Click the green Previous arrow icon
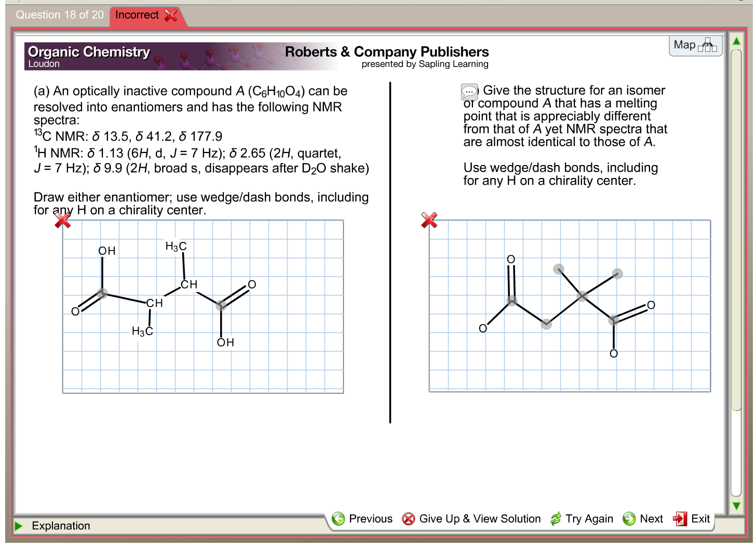Screen dimensions: 756x548 click(339, 518)
